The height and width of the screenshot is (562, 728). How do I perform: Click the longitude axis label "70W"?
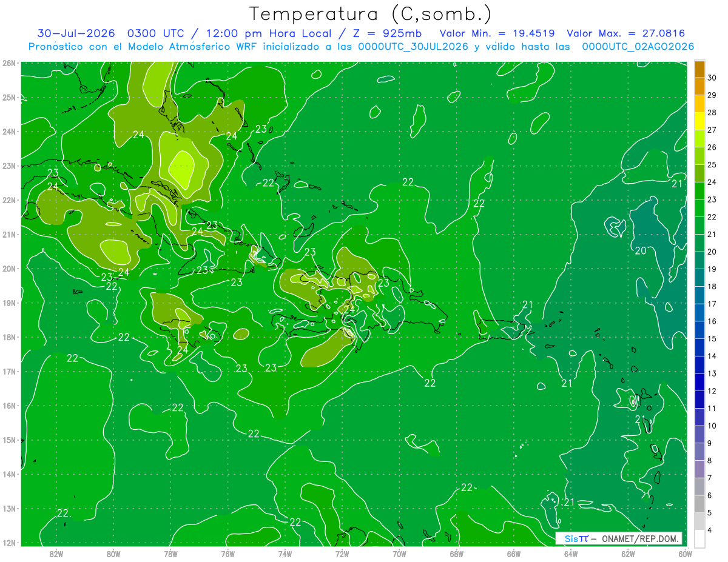[399, 553]
